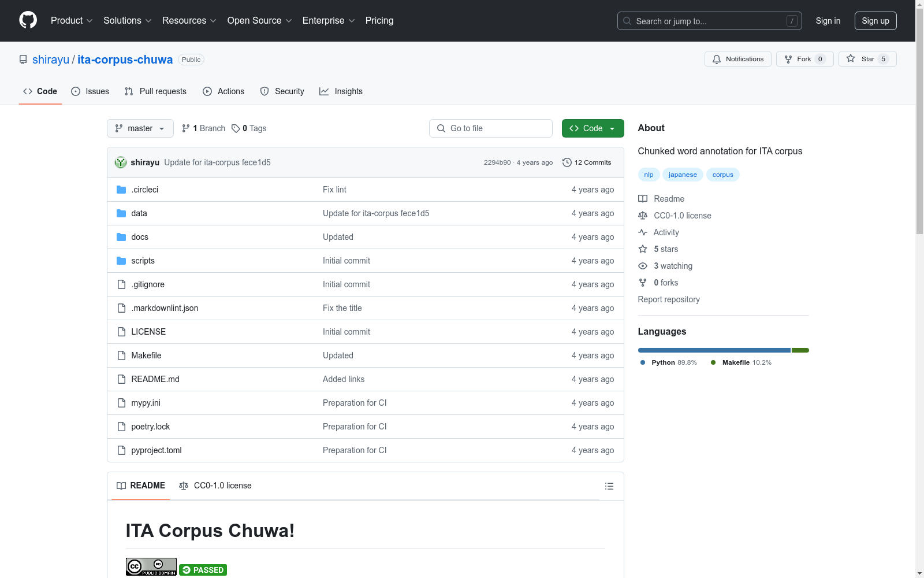Expand the Open Source menu
The width and height of the screenshot is (924, 578).
[260, 21]
